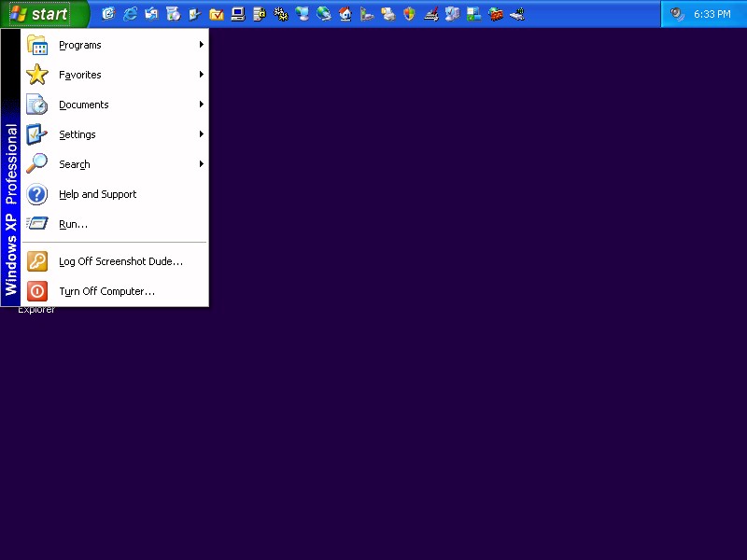The height and width of the screenshot is (560, 747).
Task: Open the yellow gears administrative tools icon
Action: 281,14
